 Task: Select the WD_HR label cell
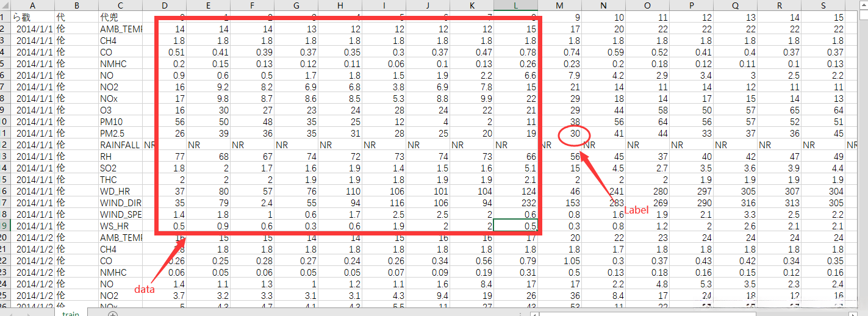point(120,191)
